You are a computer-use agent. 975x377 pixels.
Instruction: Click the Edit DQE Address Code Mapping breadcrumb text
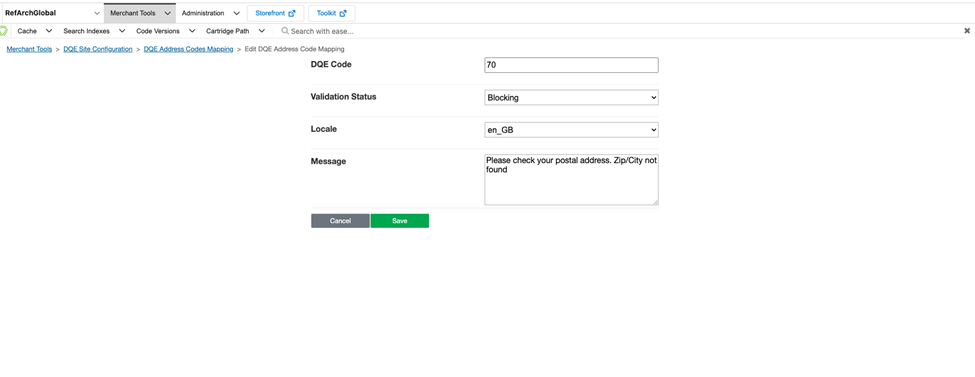[295, 49]
